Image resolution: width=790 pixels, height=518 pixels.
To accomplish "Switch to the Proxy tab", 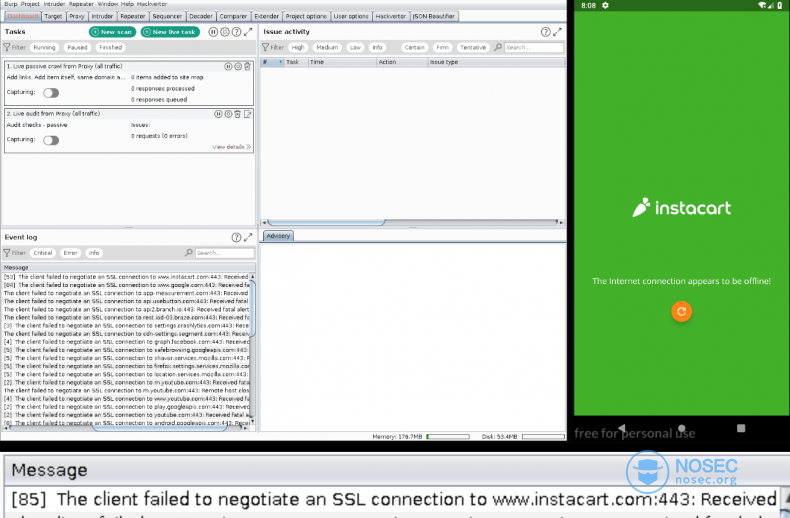I will click(x=77, y=16).
